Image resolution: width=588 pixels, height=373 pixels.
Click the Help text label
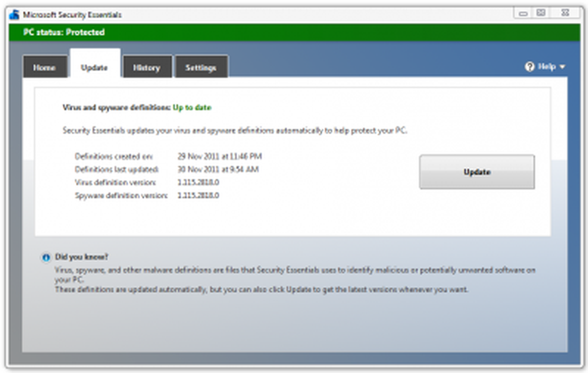click(x=546, y=67)
